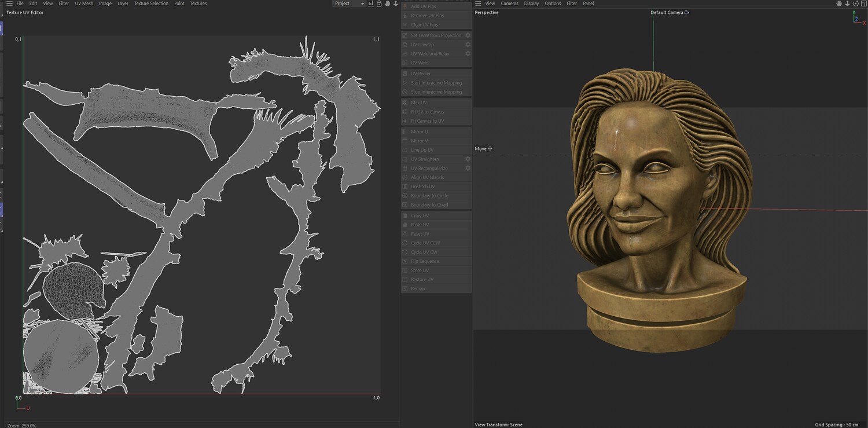Open the UV Mesh menu
The width and height of the screenshot is (868, 428).
pos(84,3)
